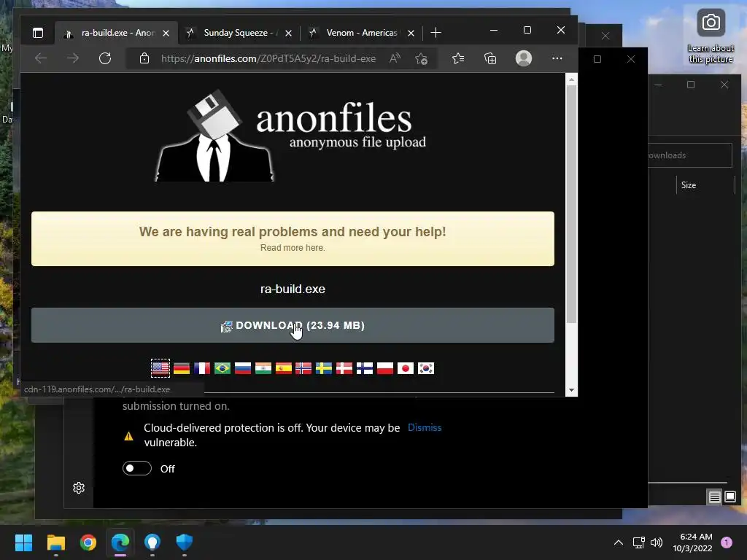
Task: Open Edge tab actions menu icon
Action: [x=38, y=33]
